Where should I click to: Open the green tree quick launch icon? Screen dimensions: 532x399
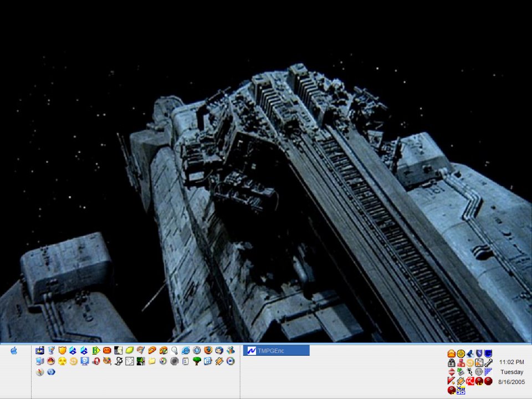[197, 361]
